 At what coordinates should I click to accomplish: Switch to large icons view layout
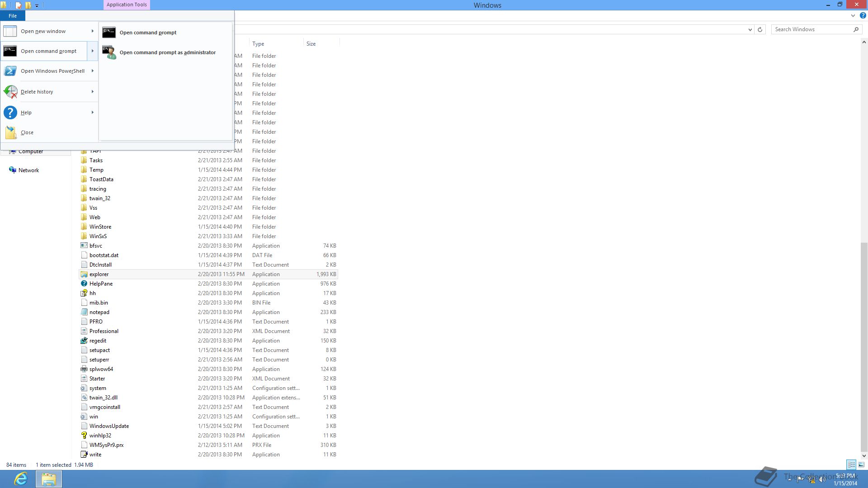[861, 465]
